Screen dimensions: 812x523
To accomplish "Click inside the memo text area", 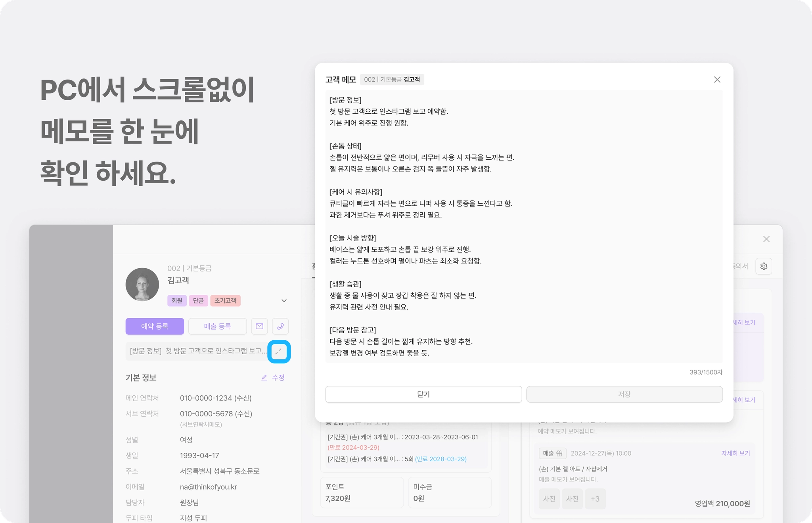I will [x=523, y=226].
